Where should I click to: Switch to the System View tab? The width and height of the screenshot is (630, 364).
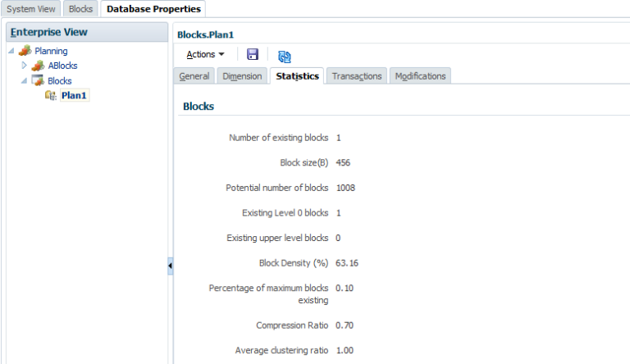[x=31, y=9]
